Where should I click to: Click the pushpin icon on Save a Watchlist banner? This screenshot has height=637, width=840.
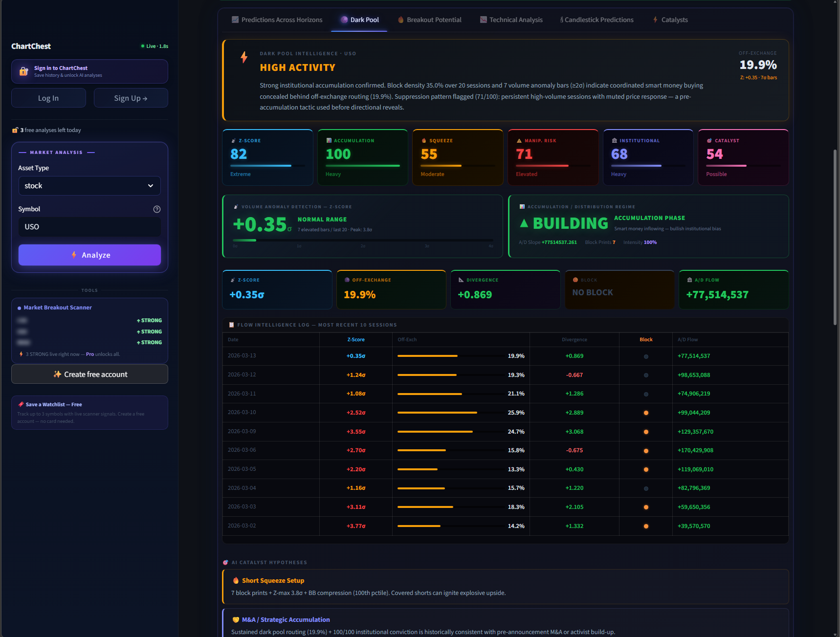pos(21,404)
